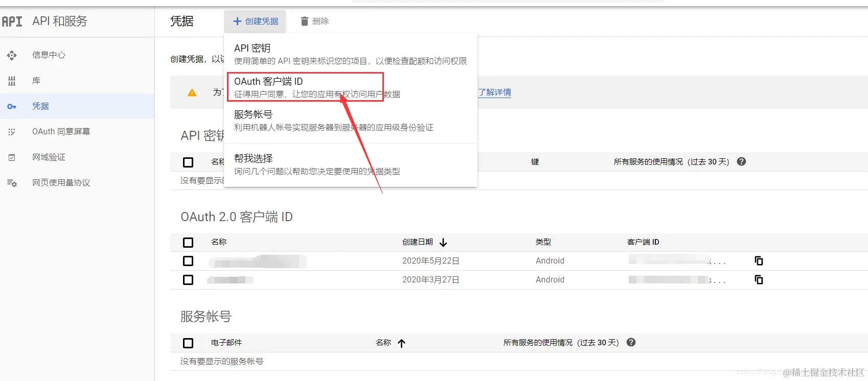Open 库 in the sidebar
The width and height of the screenshot is (868, 381).
pyautogui.click(x=77, y=81)
